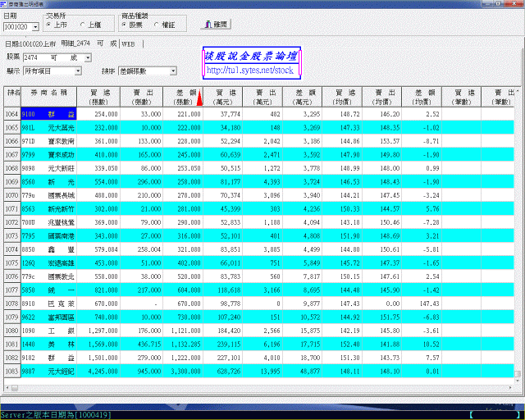Select row 1072 broker 700U
This screenshot has height=420, width=525.
pos(49,222)
